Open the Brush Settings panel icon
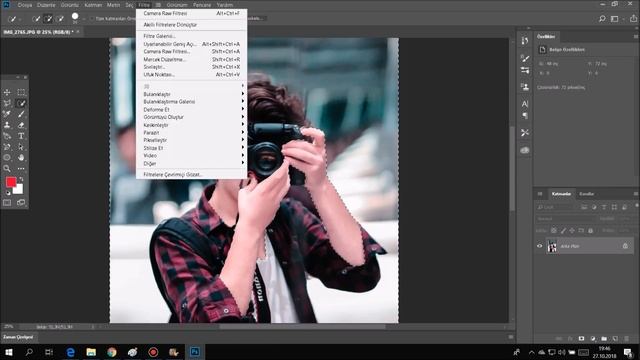The image size is (640, 360). point(525,58)
